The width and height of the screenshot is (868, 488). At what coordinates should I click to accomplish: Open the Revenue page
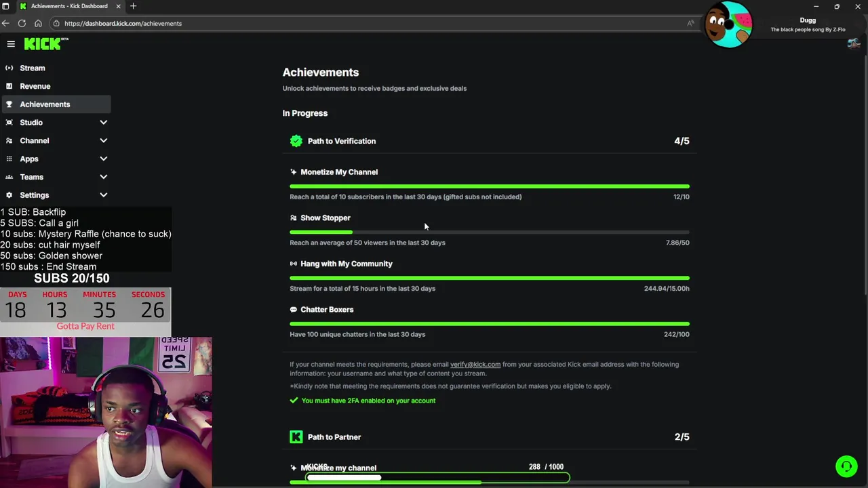35,86
